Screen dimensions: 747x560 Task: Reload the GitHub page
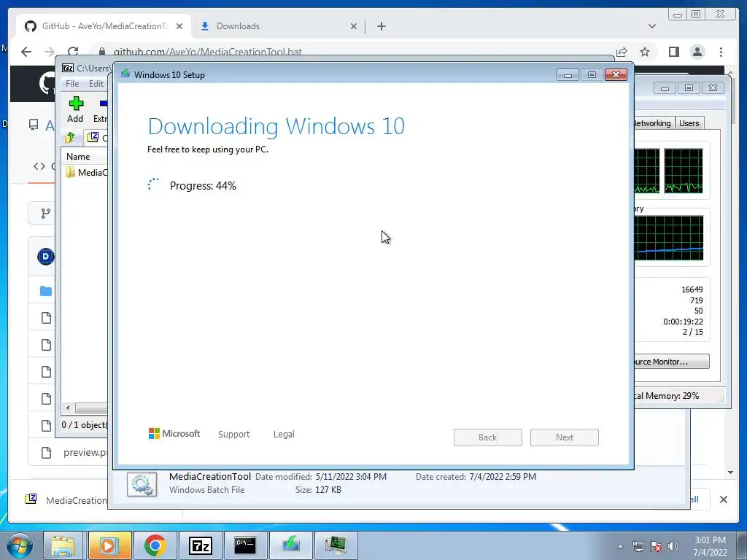point(73,52)
